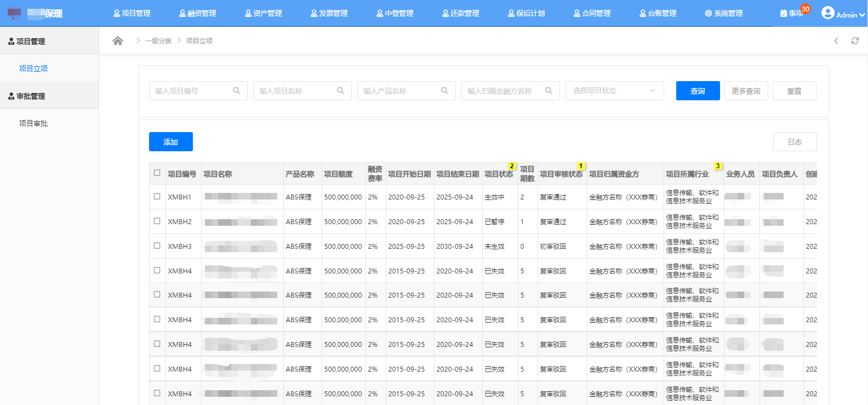Image resolution: width=868 pixels, height=405 pixels.
Task: Open 中登管理 top menu
Action: [x=395, y=13]
